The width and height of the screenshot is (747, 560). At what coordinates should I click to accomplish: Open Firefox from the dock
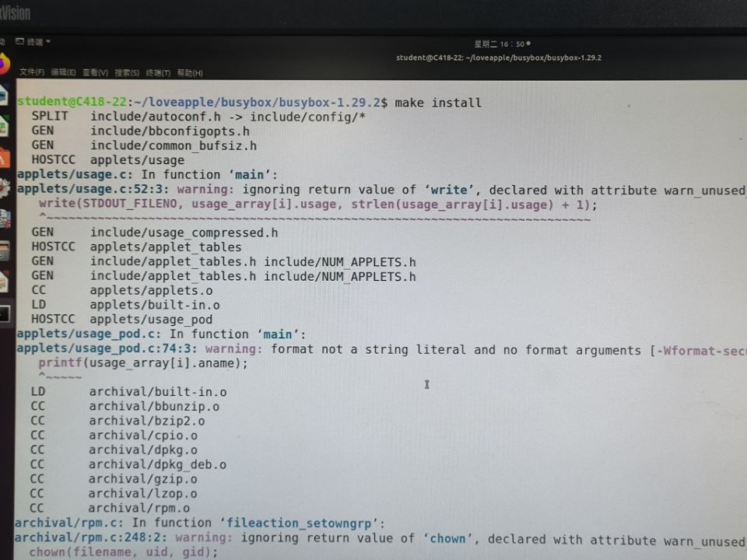point(4,61)
